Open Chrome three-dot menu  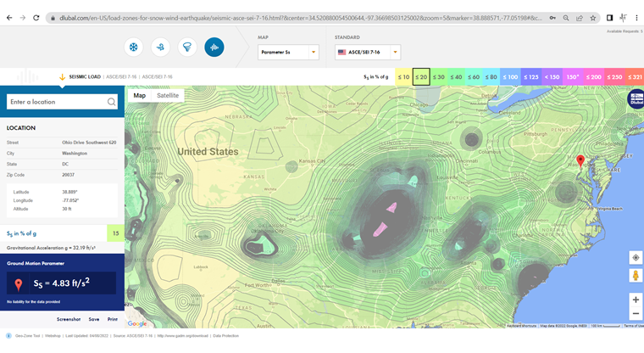636,18
